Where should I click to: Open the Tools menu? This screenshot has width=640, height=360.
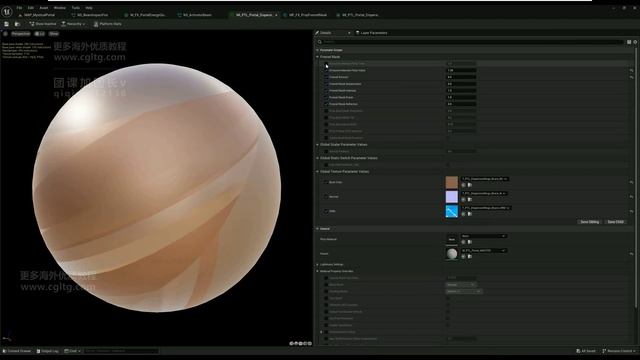[x=76, y=8]
